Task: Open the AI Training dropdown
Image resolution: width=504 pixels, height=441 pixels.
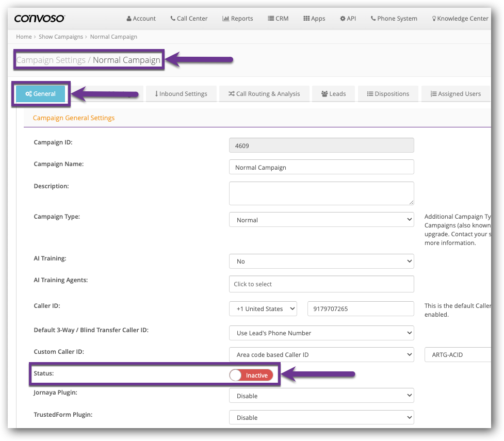Action: pos(321,262)
